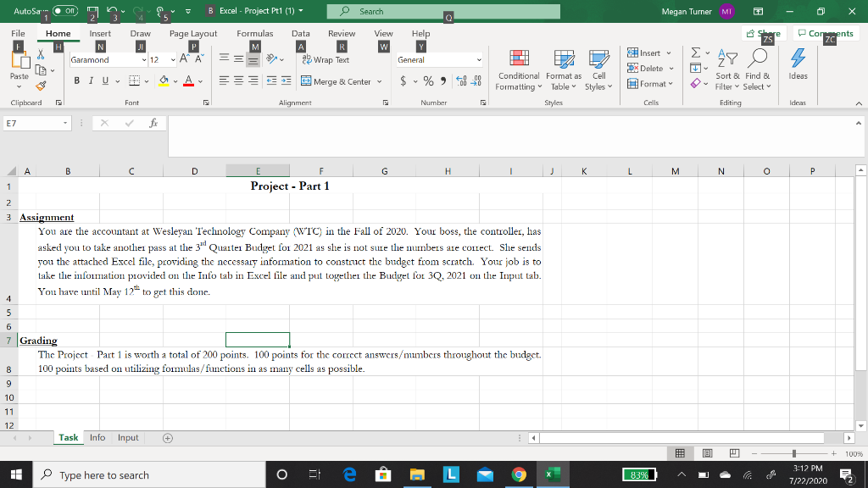This screenshot has height=488, width=868.
Task: Add a new worksheet with the plus button
Action: pos(167,438)
